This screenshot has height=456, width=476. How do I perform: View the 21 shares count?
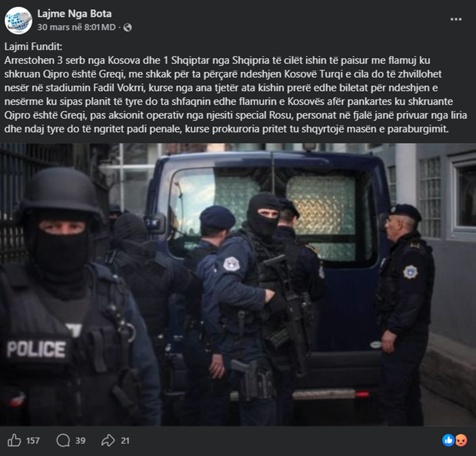tap(125, 440)
